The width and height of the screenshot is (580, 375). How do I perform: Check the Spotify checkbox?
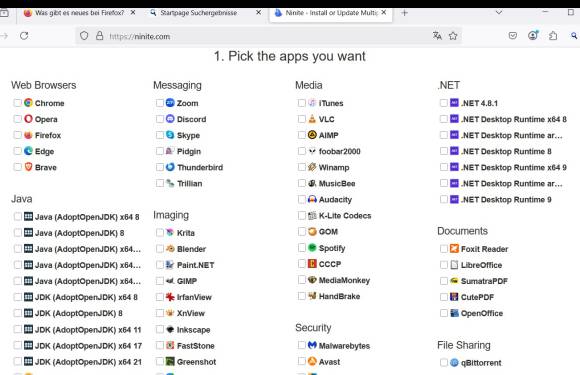[x=301, y=247]
